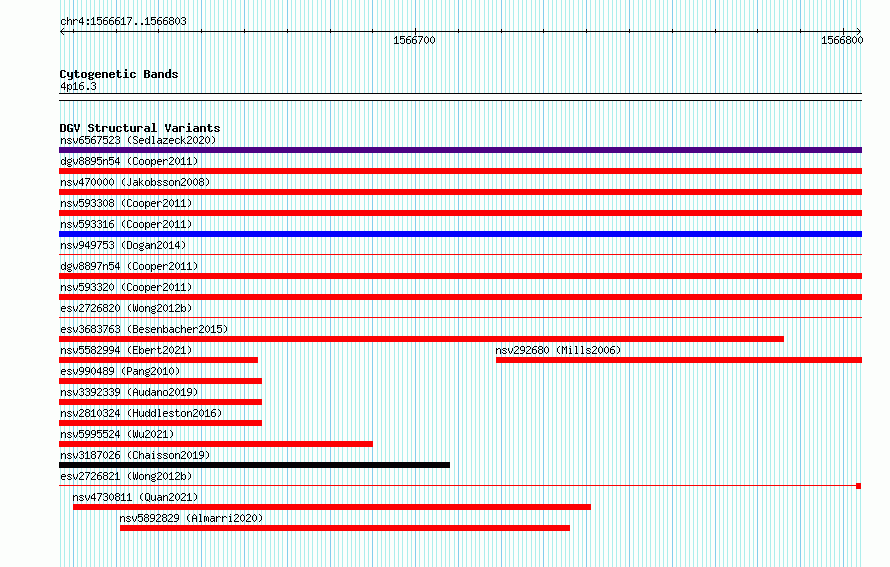Select the dark purple nsv6567523 variant bar
This screenshot has width=890, height=567.
click(x=460, y=150)
